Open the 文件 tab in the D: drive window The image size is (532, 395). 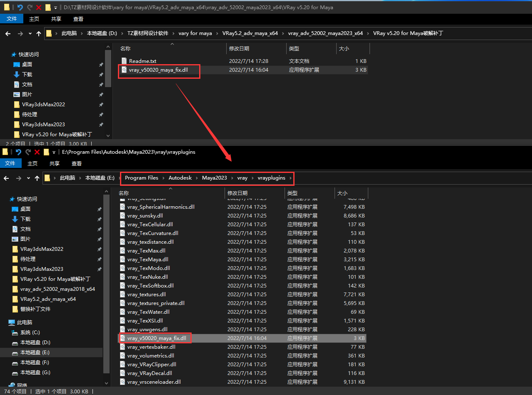tap(12, 19)
